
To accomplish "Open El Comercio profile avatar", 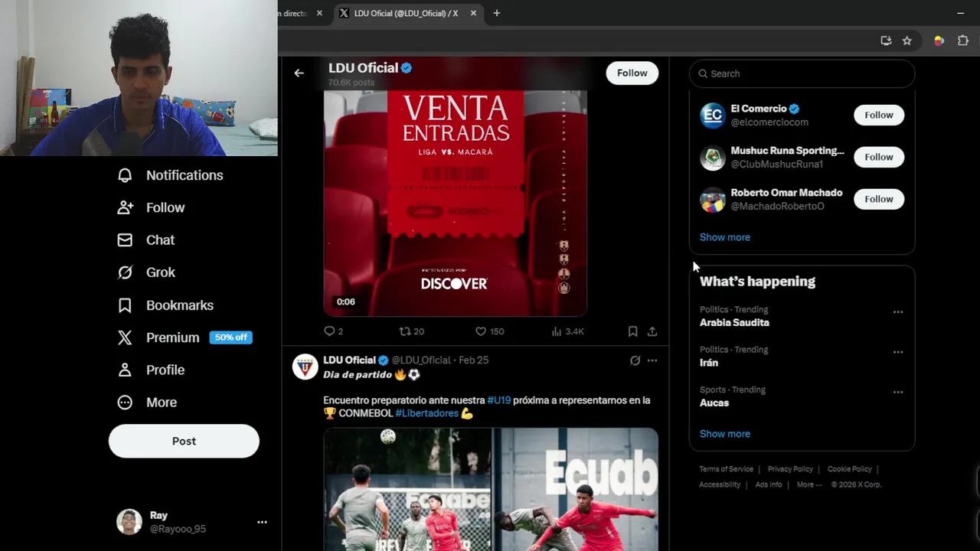I will coord(712,116).
